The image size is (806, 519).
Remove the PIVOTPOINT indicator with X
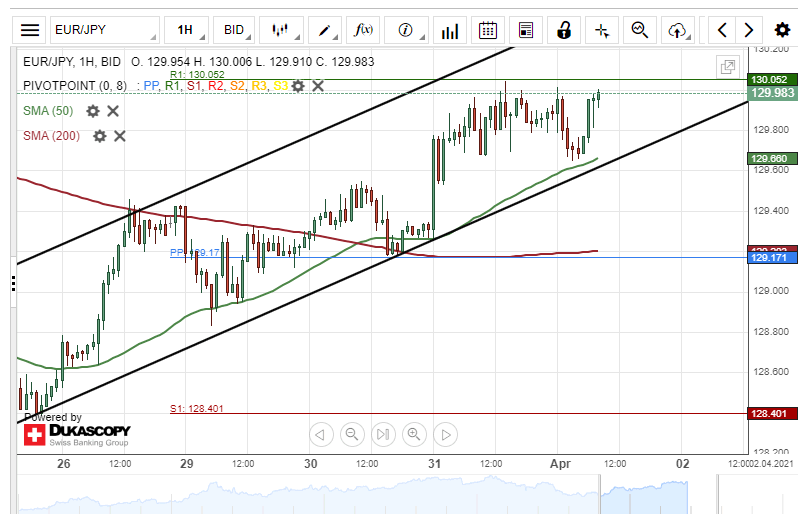[x=318, y=86]
